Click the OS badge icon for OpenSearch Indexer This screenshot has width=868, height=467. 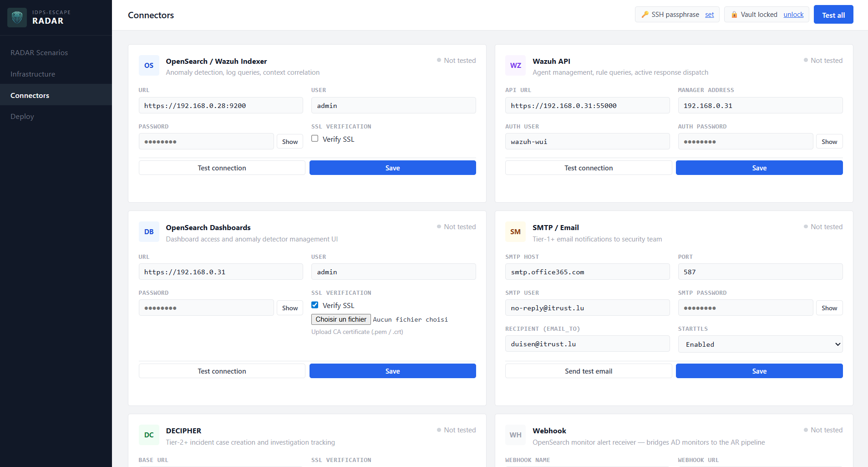click(149, 65)
